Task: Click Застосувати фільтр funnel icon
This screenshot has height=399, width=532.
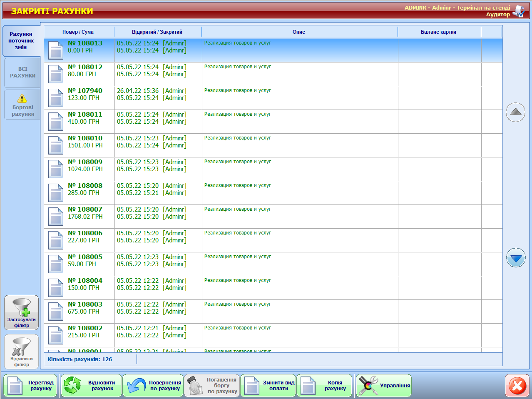Action: click(22, 307)
